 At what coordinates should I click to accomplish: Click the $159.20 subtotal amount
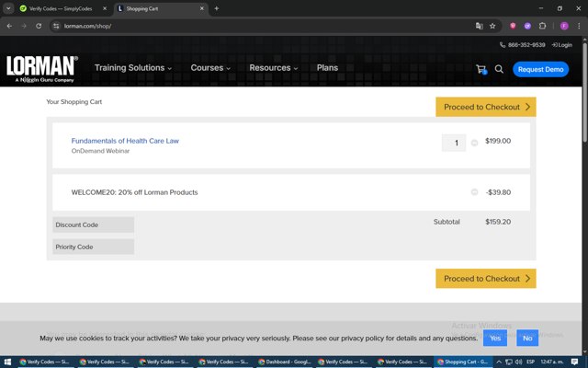tap(498, 222)
